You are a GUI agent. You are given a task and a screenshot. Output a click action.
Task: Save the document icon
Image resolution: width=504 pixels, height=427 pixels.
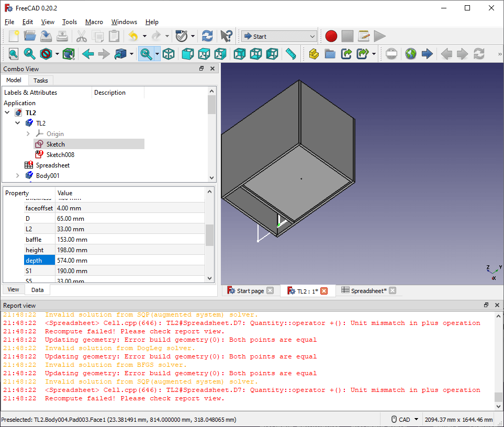coord(46,36)
